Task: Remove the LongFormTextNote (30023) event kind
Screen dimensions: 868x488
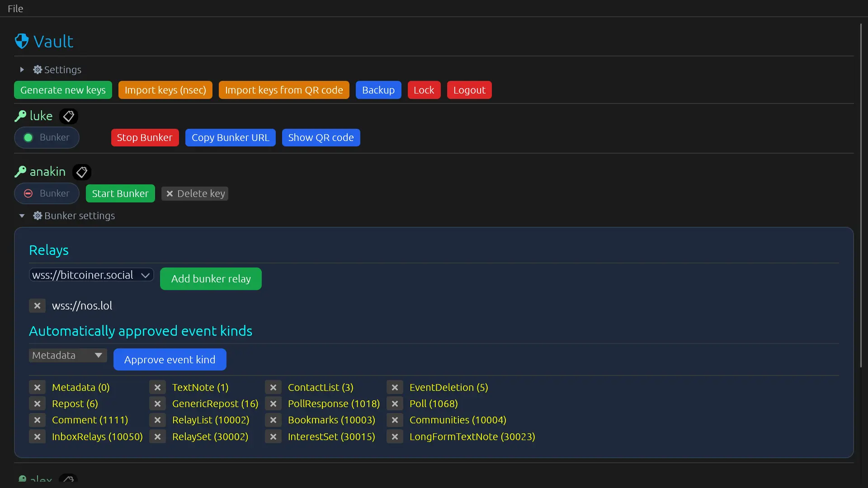Action: [395, 436]
